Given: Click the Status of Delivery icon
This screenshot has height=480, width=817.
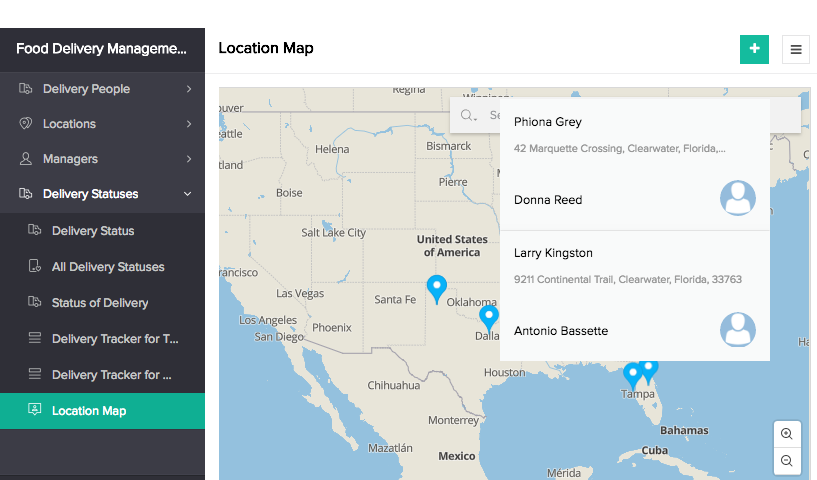Looking at the screenshot, I should coord(34,302).
